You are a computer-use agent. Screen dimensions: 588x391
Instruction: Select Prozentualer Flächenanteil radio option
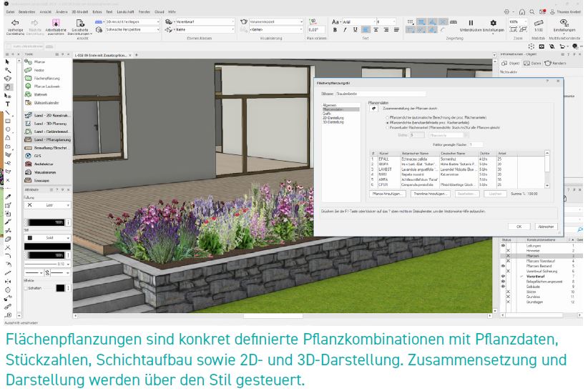[388, 127]
